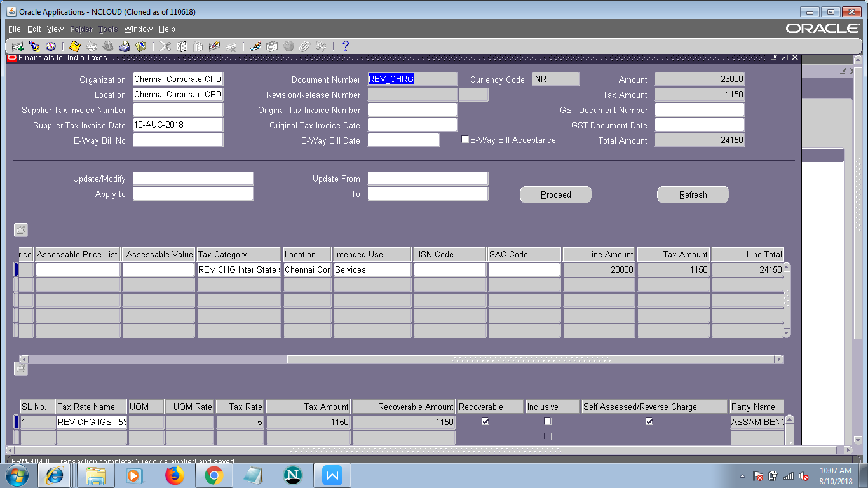
Task: Click the line grid horizontal scroll left arrow
Action: 24,360
